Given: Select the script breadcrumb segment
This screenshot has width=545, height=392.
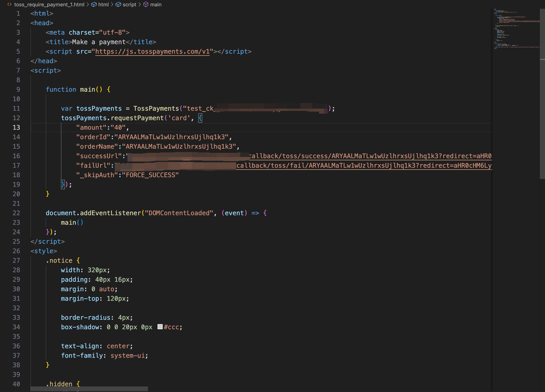Looking at the screenshot, I should click(x=129, y=5).
